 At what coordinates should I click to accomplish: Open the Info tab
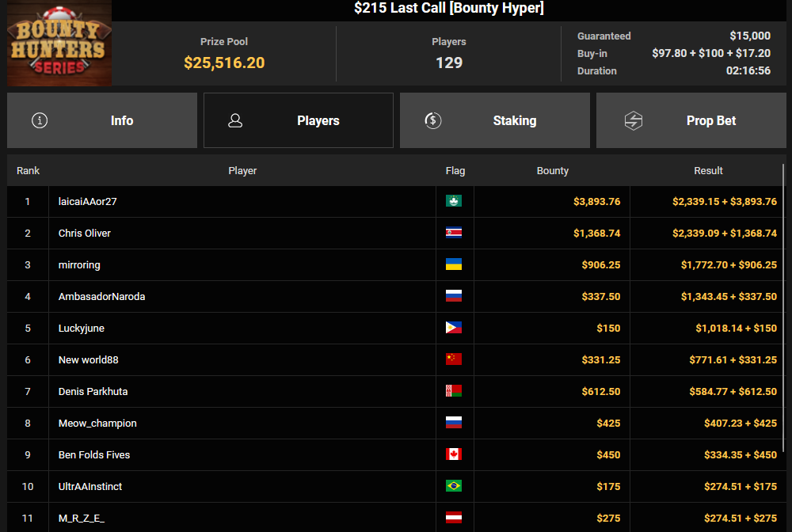[x=102, y=120]
